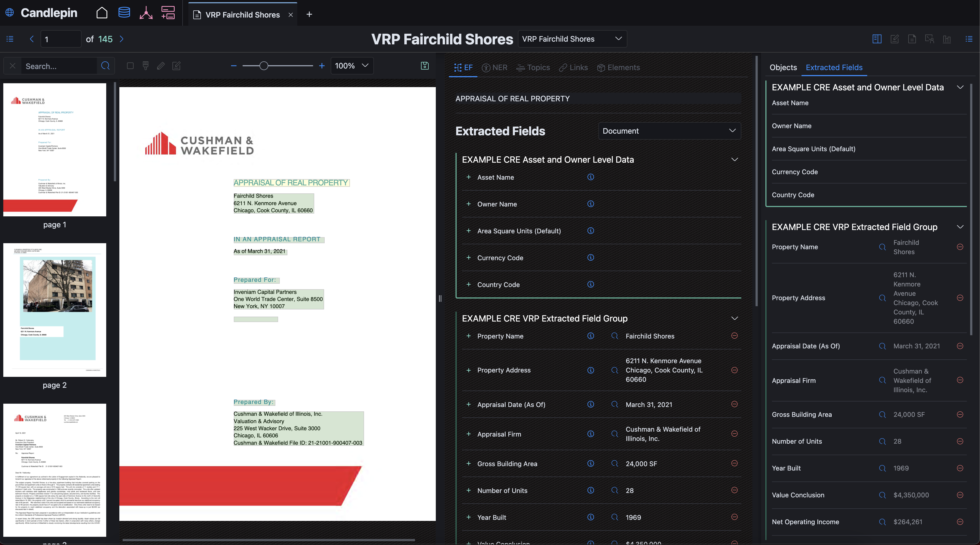Open the Home icon in top bar
Image resolution: width=980 pixels, height=545 pixels.
[102, 13]
